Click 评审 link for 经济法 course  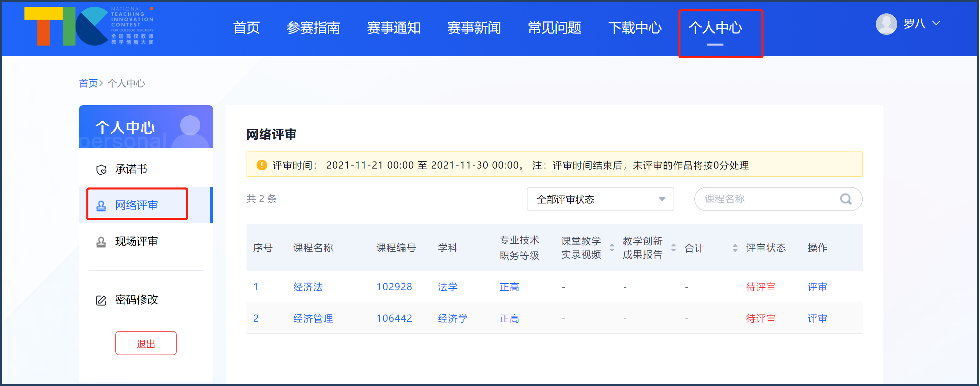click(x=817, y=287)
